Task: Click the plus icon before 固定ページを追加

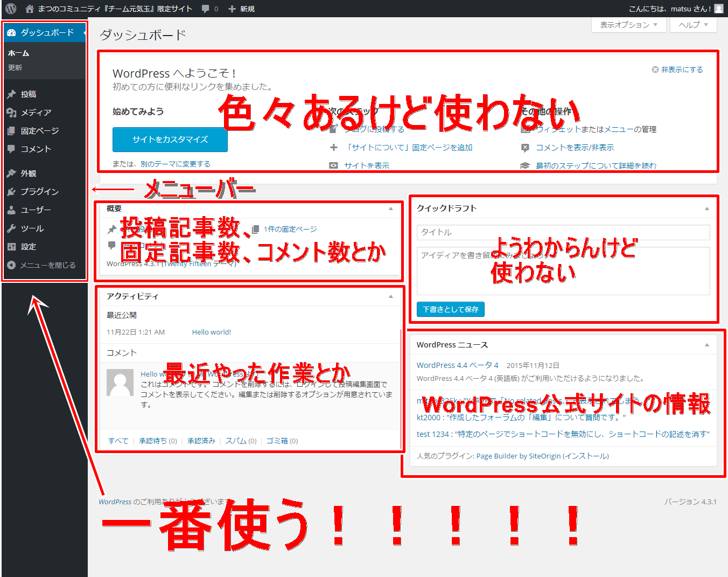Action: click(x=334, y=147)
